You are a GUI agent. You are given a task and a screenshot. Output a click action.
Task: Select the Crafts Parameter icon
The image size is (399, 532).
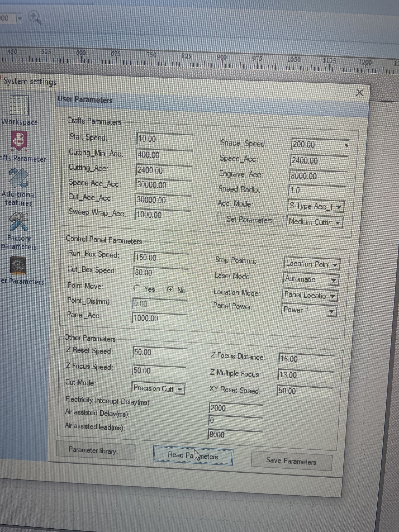coord(19,141)
